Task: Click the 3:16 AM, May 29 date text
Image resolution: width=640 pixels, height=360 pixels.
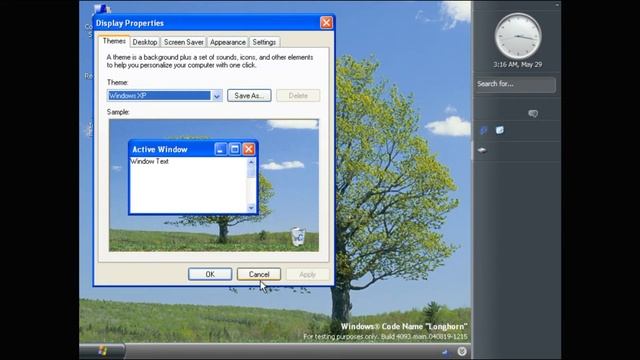Action: point(518,64)
